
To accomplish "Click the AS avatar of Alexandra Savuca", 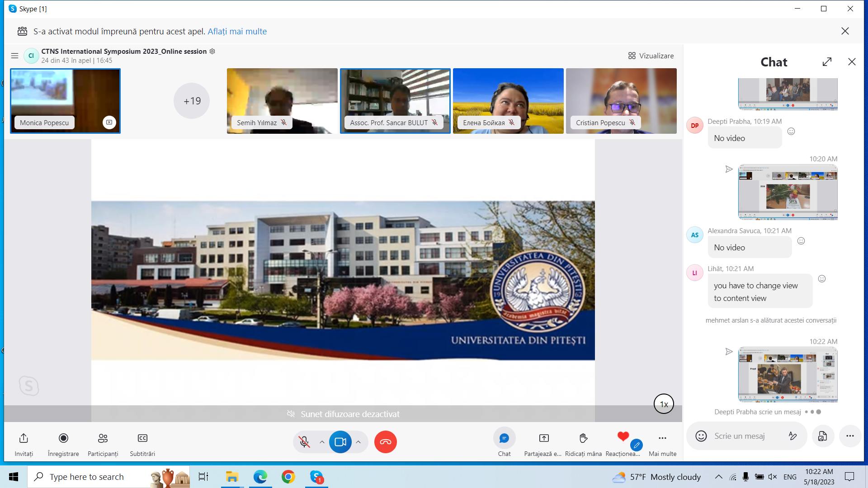I will (695, 235).
